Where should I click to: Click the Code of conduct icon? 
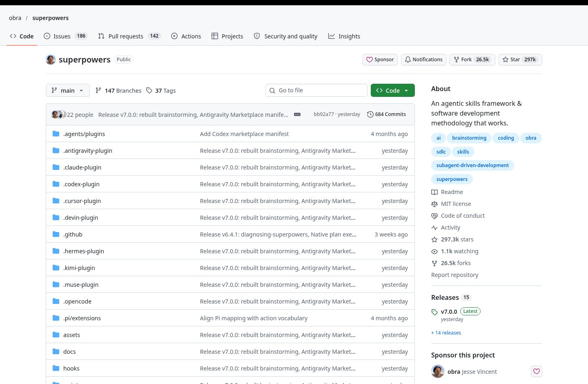(x=434, y=216)
